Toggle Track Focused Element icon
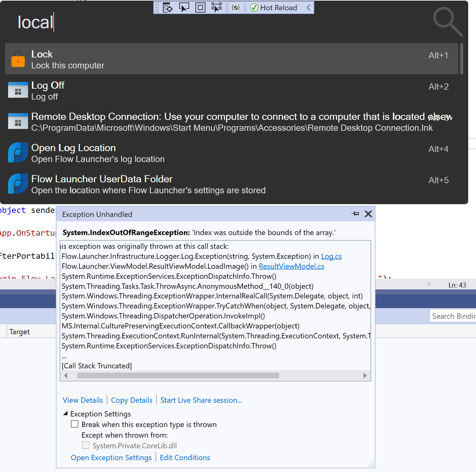Viewport: 476px width, 472px height. [x=216, y=7]
